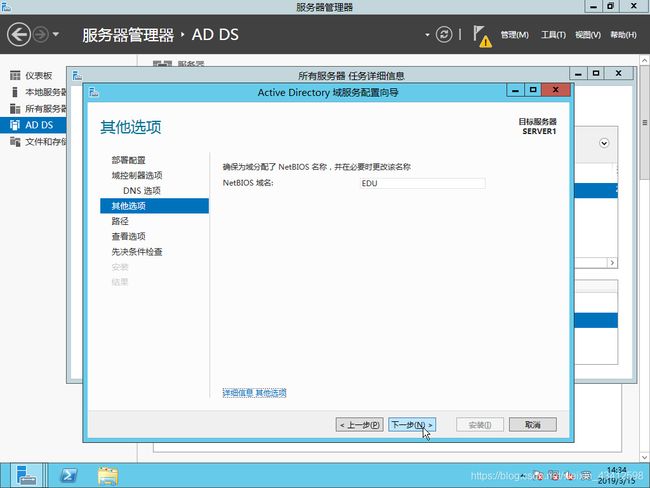Screen dimensions: 650x488
Task: Go back with the Server Manager back arrow
Action: click(x=19, y=34)
